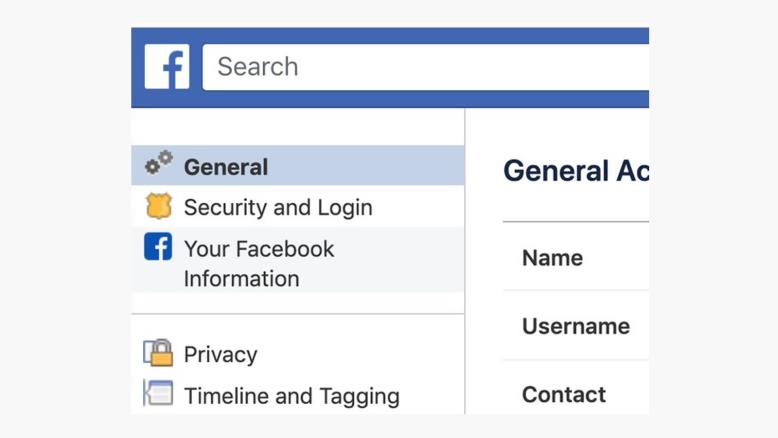Click the divider line above Privacy
The width and height of the screenshot is (778, 438).
pos(297,314)
